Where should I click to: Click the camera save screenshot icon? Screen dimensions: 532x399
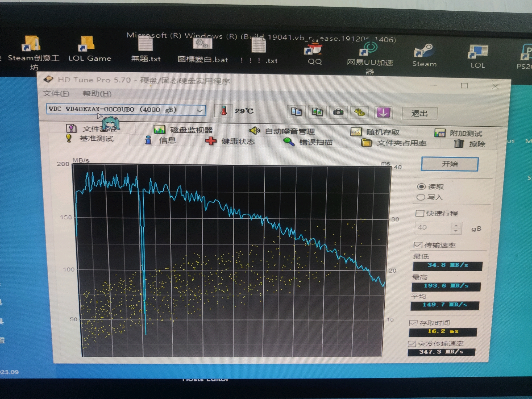point(338,113)
